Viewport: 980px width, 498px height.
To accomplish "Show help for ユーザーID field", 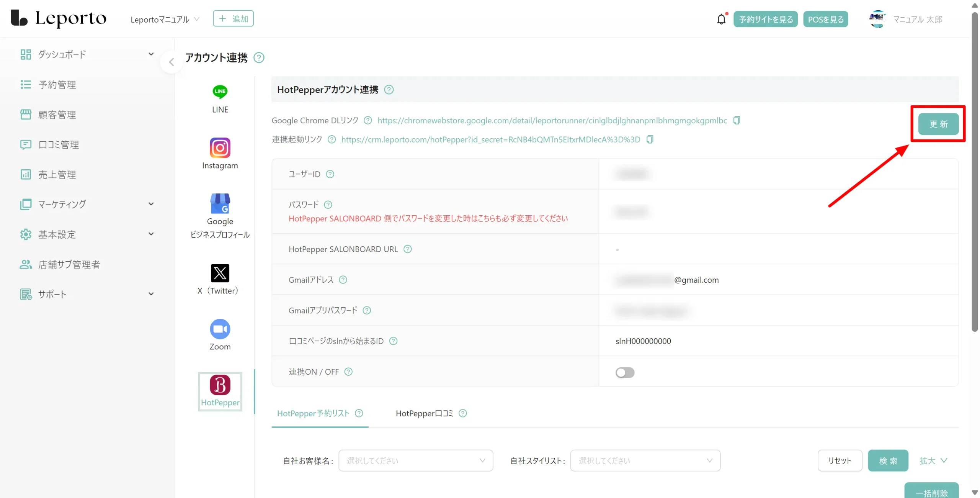I will click(x=330, y=174).
